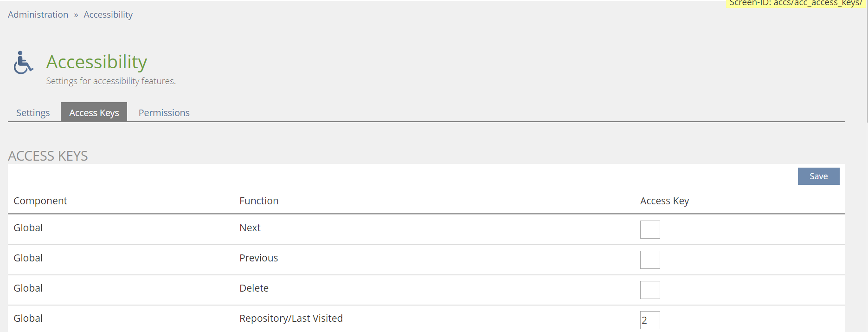
Task: Open the Administration breadcrumb link
Action: pos(38,15)
